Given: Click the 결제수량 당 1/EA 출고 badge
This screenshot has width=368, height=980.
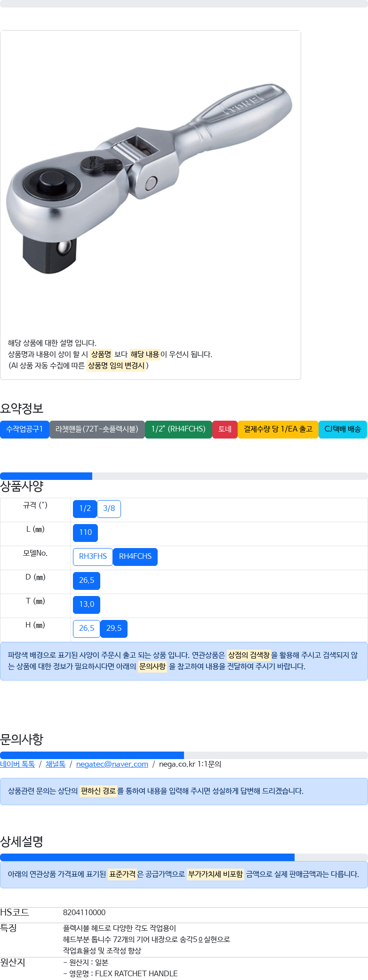Looking at the screenshot, I should pyautogui.click(x=278, y=429).
